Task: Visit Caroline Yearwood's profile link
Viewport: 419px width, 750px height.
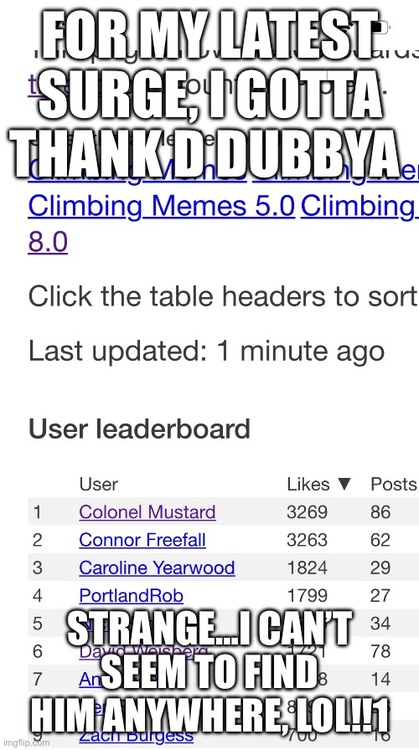Action: click(157, 567)
